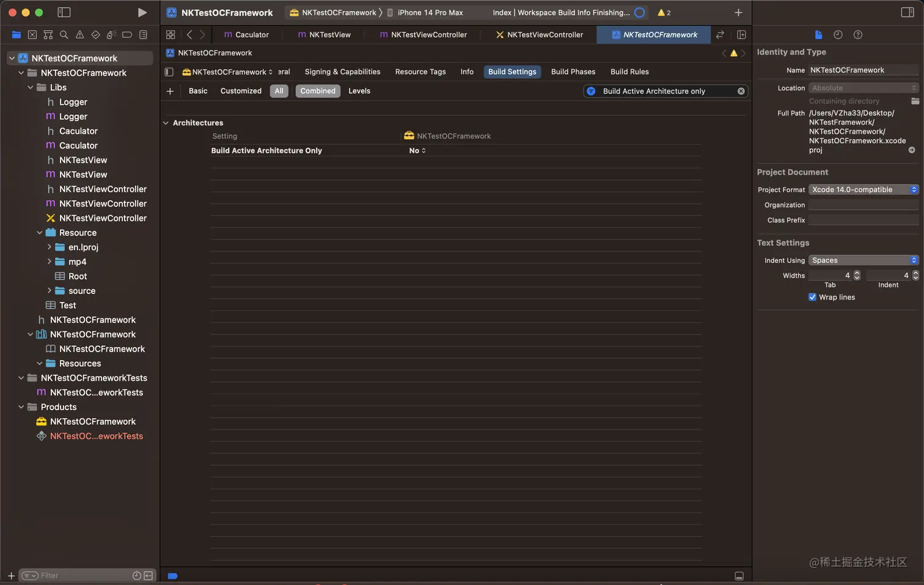
Task: Open the Build Rules tab
Action: tap(629, 72)
